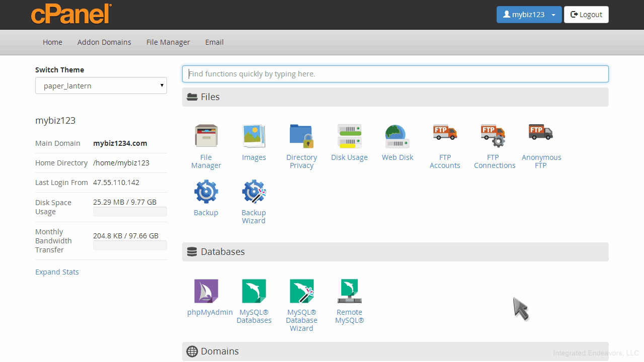Open the Remote MySQL icon
This screenshot has width=644, height=362.
tap(349, 291)
